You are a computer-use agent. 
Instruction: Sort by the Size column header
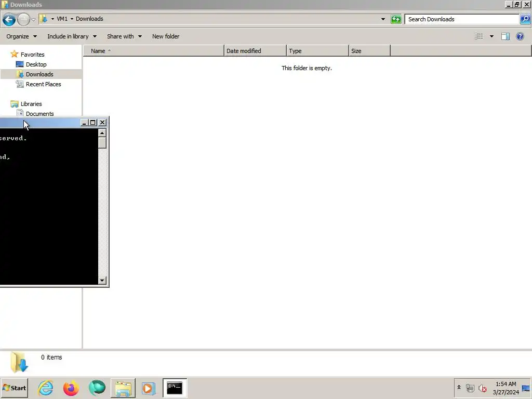point(369,51)
